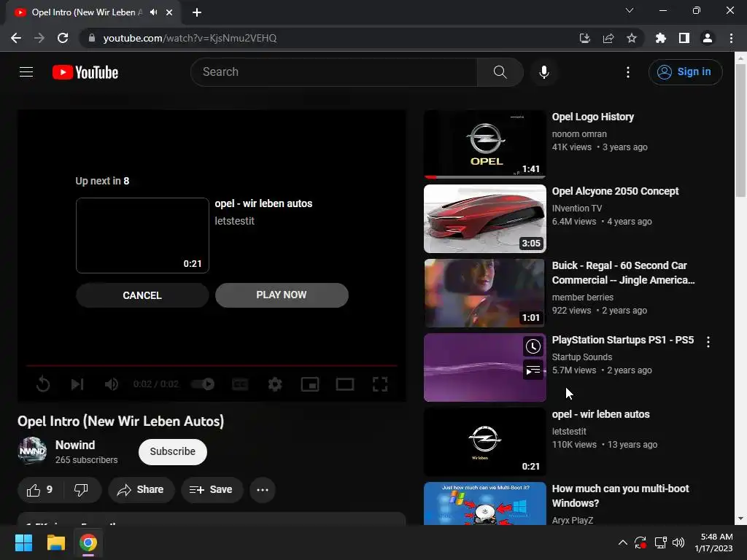Start voice search with the microphone
747x560 pixels.
544,72
